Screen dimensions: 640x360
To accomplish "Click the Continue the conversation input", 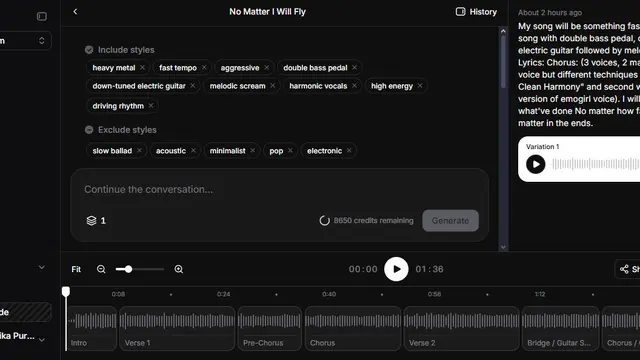I will coord(280,189).
